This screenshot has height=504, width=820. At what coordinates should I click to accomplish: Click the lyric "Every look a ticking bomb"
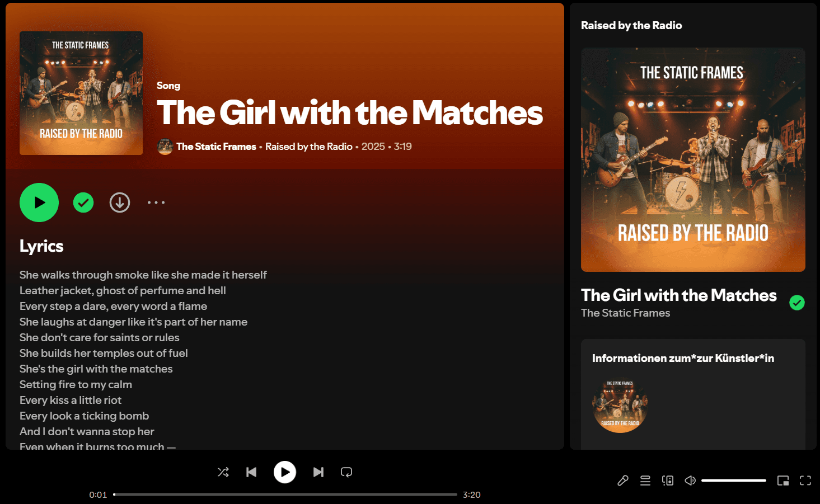(85, 416)
